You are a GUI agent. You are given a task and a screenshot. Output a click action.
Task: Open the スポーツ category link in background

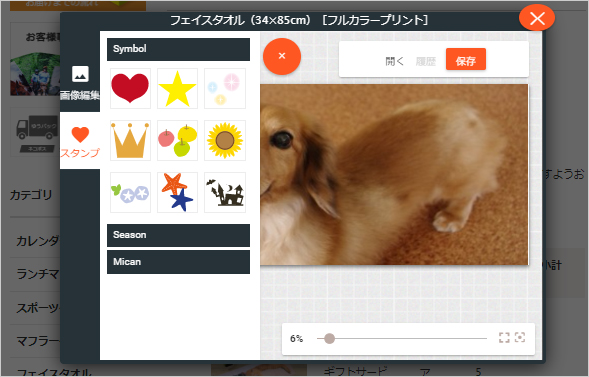tap(38, 308)
